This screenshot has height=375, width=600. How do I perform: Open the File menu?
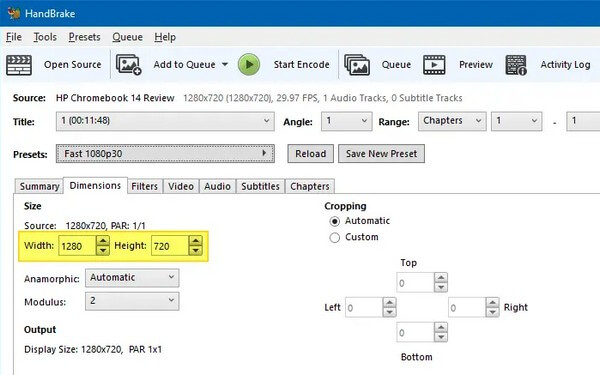tap(14, 37)
